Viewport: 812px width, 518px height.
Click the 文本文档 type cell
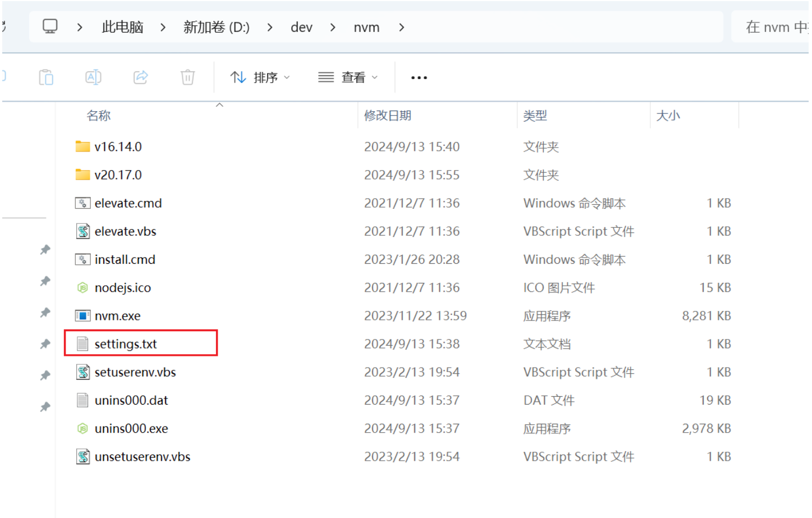547,344
